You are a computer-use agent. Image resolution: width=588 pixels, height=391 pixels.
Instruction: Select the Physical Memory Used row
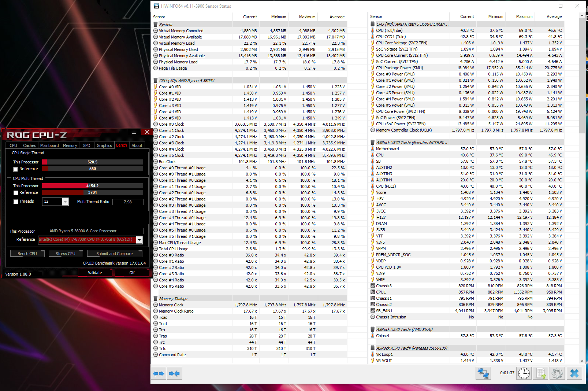249,49
